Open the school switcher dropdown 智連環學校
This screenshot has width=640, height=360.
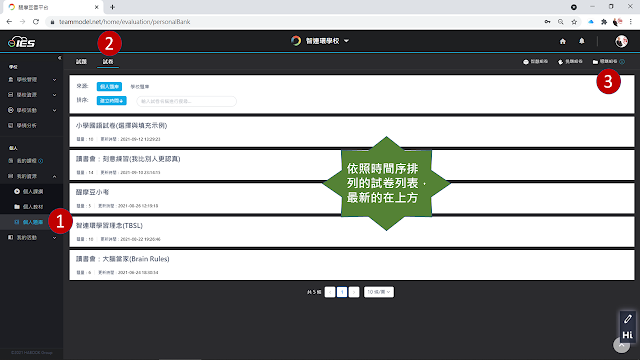pyautogui.click(x=320, y=41)
